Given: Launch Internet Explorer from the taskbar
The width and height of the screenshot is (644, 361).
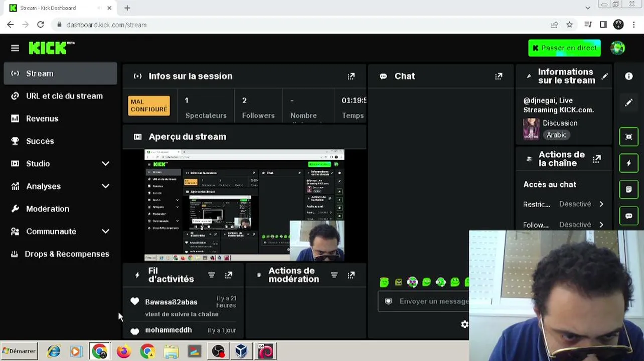Looking at the screenshot, I should [54, 351].
